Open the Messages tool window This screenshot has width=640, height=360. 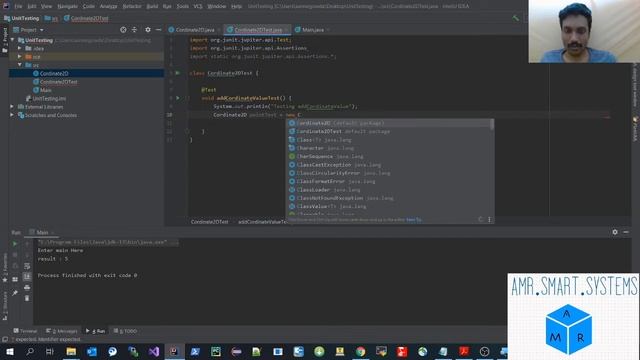pyautogui.click(x=61, y=331)
